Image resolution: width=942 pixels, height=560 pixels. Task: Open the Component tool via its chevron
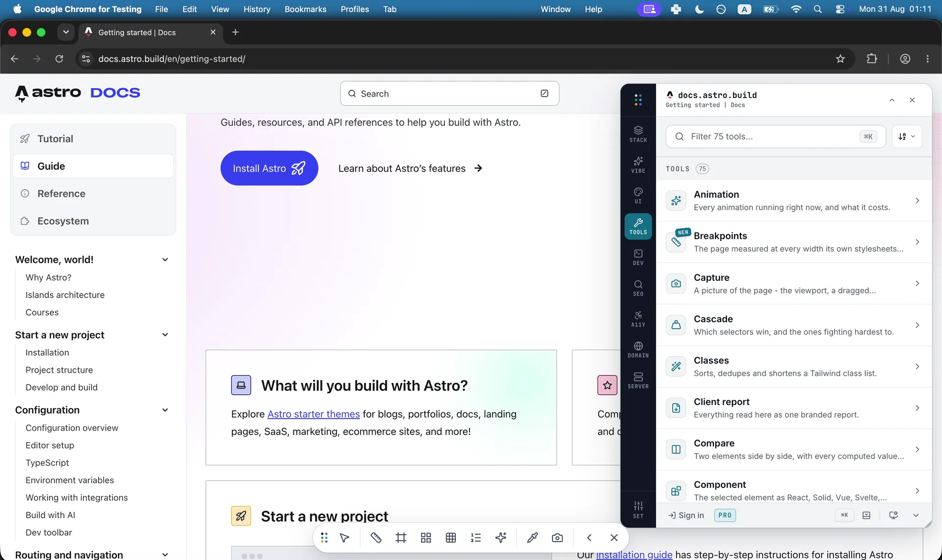tap(917, 491)
